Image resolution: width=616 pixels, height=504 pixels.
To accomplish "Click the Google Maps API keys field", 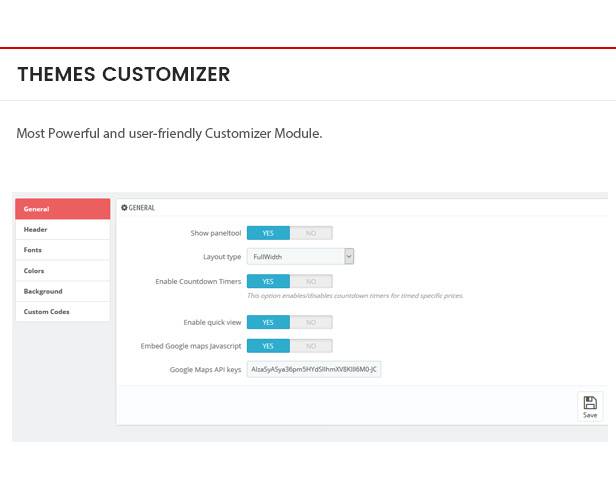I will (313, 370).
